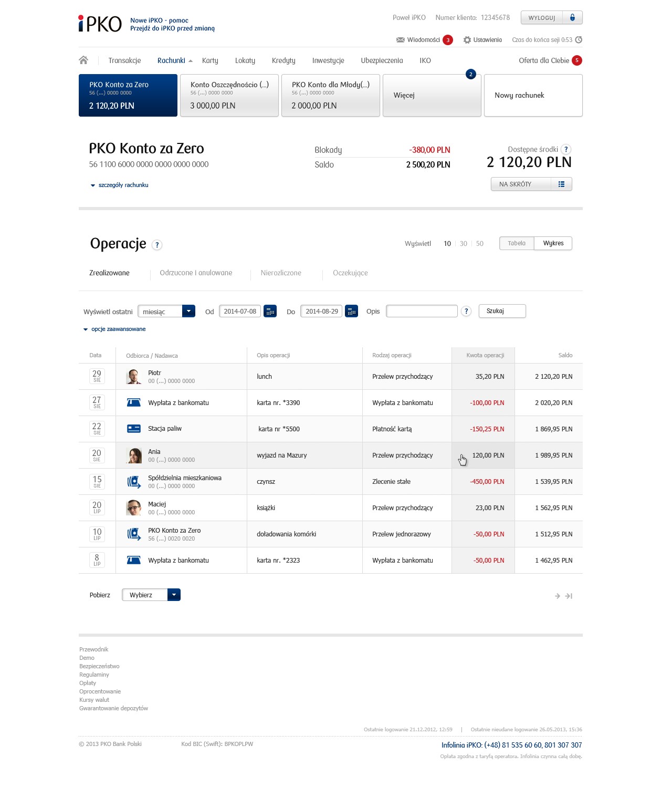
Task: Switch view to Wykres
Action: 553,243
